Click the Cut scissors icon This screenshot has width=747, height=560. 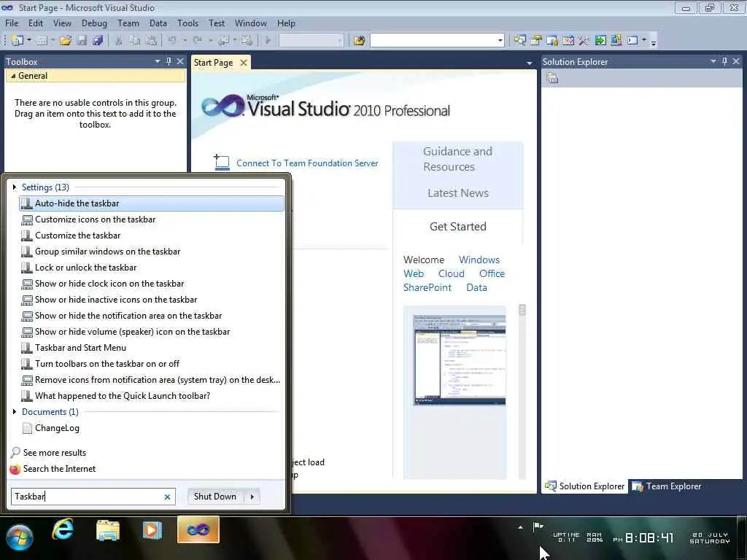119,41
